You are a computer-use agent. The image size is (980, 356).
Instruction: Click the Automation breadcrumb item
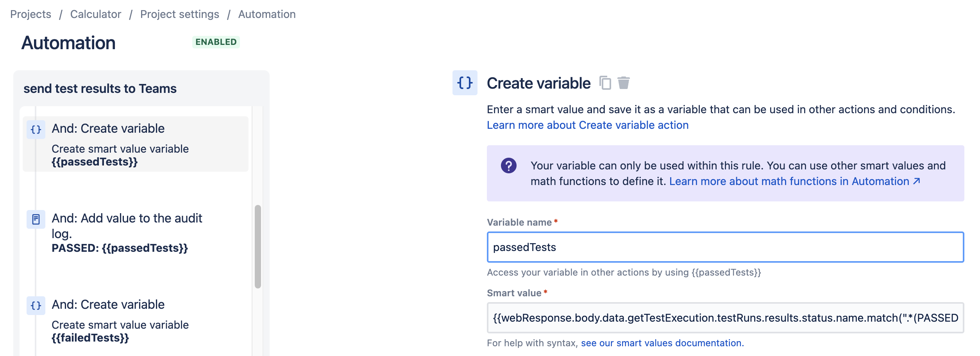[267, 14]
